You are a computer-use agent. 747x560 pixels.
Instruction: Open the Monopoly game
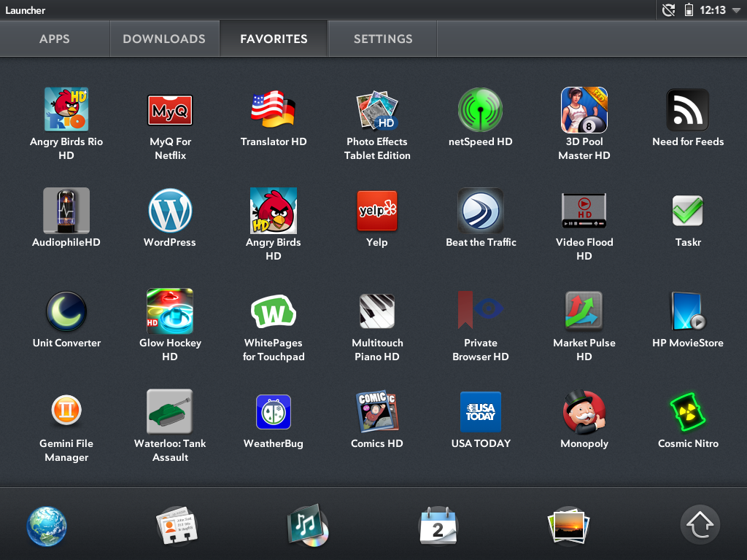584,412
